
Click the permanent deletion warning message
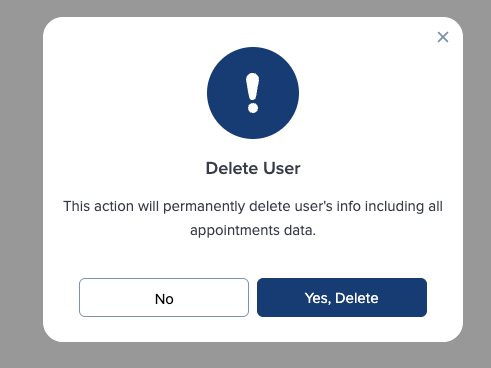pyautogui.click(x=253, y=218)
